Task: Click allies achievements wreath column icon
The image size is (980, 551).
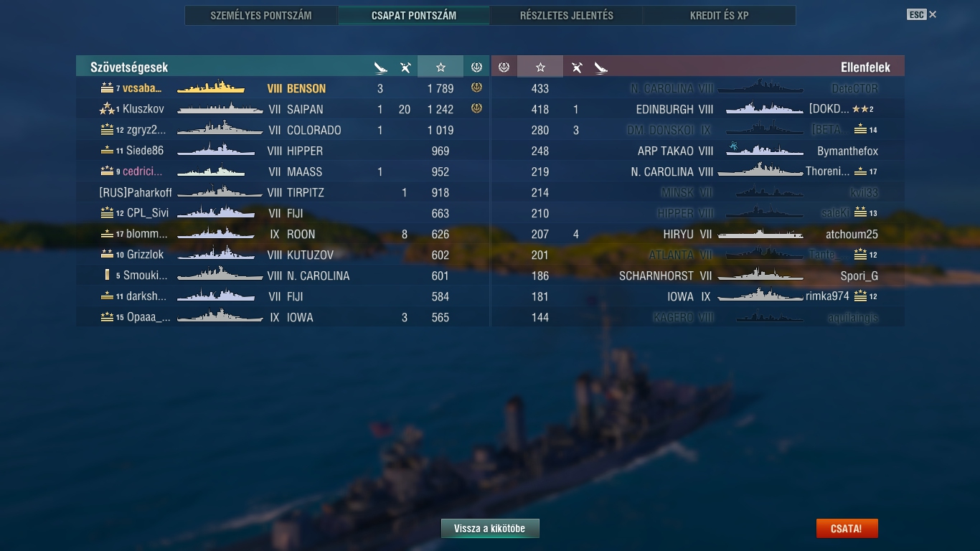Action: click(x=476, y=67)
